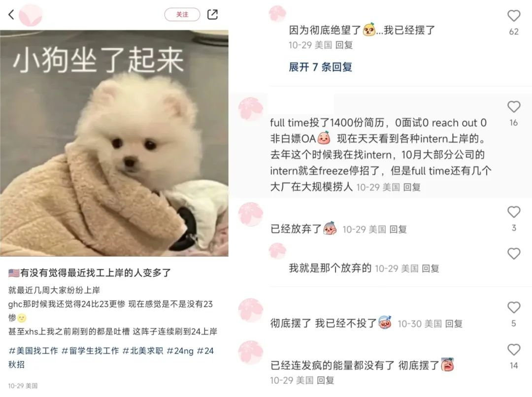532x397 pixels.
Task: Reply to the 因为彻底绝望了 comment via 回复
Action: (344, 45)
